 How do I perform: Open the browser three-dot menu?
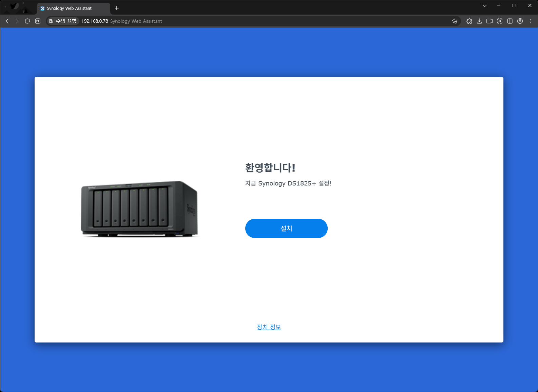530,21
